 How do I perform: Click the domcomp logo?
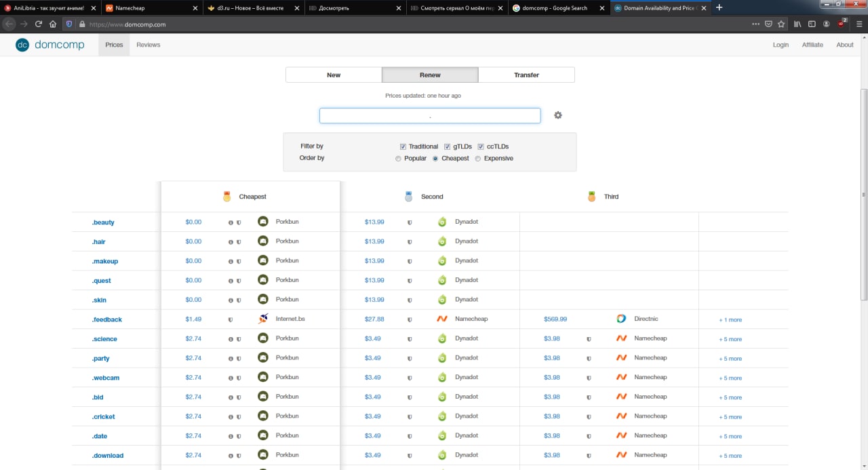[x=50, y=45]
